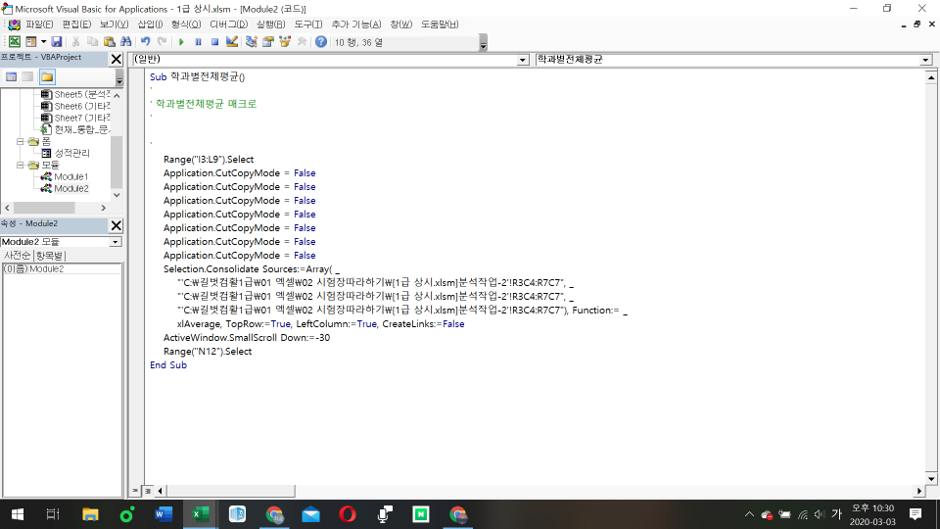Switch to the 항목별 properties tab
This screenshot has width=940, height=529.
click(x=49, y=256)
